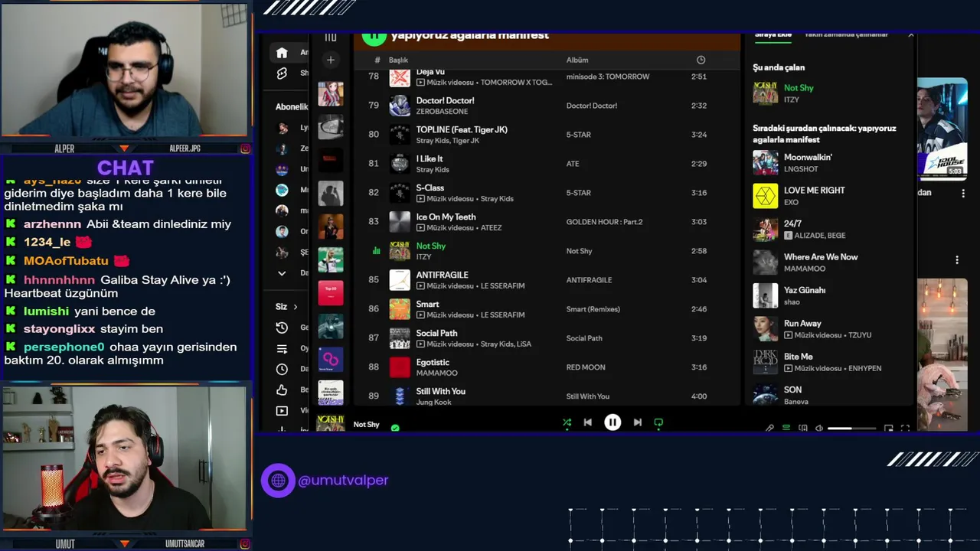Image resolution: width=980 pixels, height=551 pixels.
Task: Switch to the Yakın zamanda çalınanlar tab
Action: (x=846, y=35)
